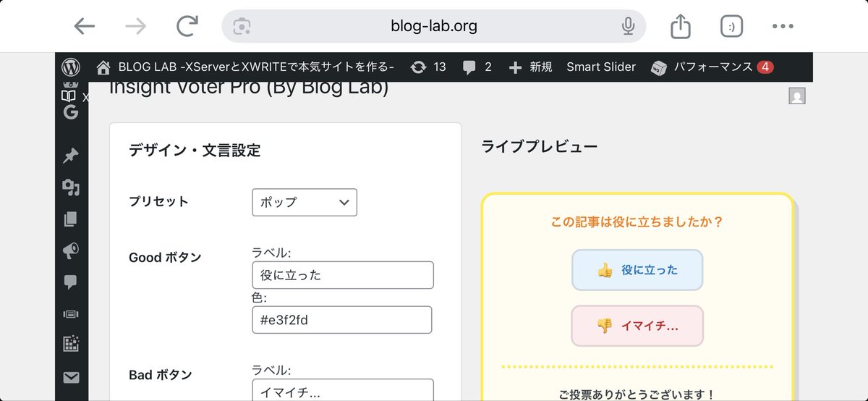
Task: Tap the microphone icon in address bar
Action: (x=628, y=27)
